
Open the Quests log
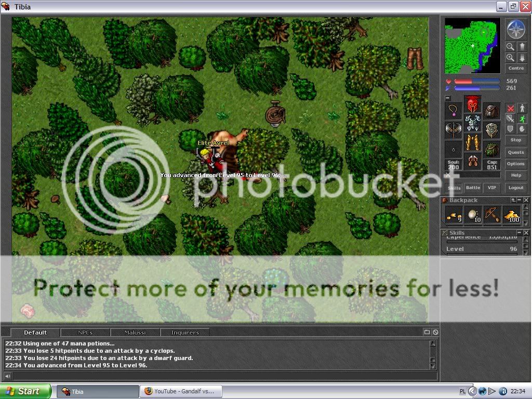(516, 152)
